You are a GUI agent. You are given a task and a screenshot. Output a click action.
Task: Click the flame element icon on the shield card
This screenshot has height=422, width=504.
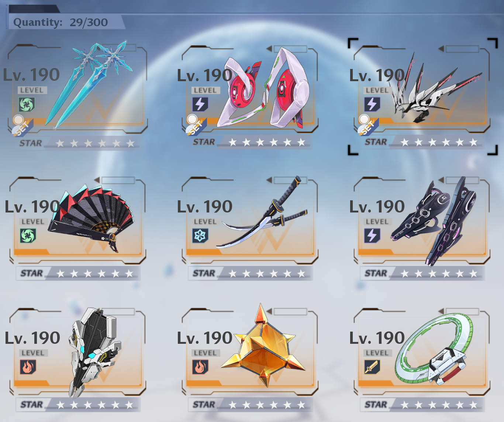click(x=28, y=367)
